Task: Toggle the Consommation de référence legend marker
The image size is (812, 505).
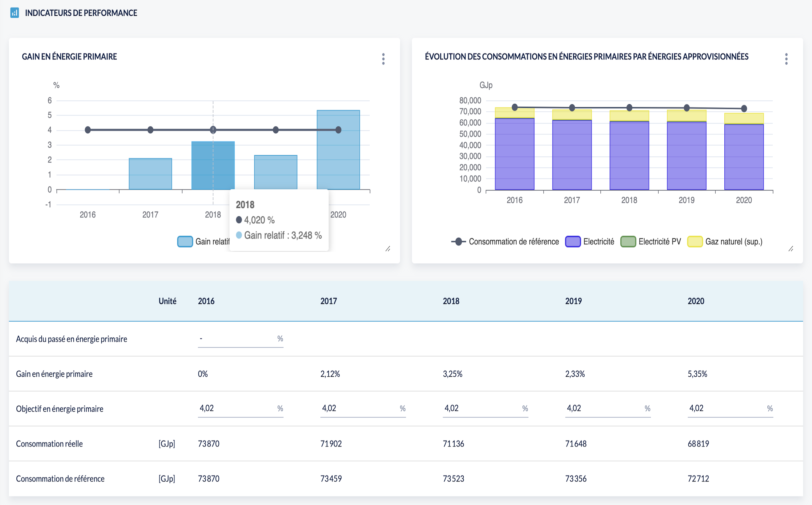Action: pyautogui.click(x=459, y=242)
